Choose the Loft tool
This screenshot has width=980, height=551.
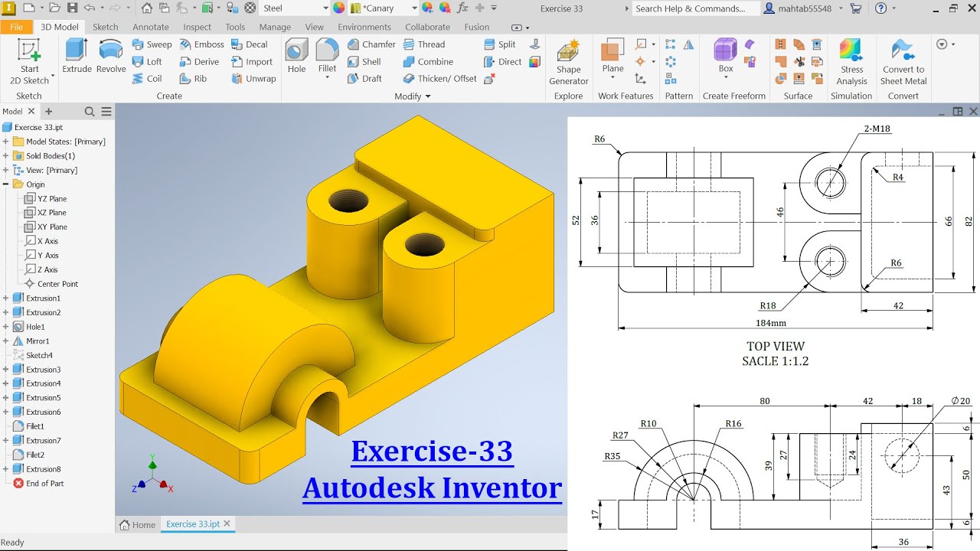(147, 61)
